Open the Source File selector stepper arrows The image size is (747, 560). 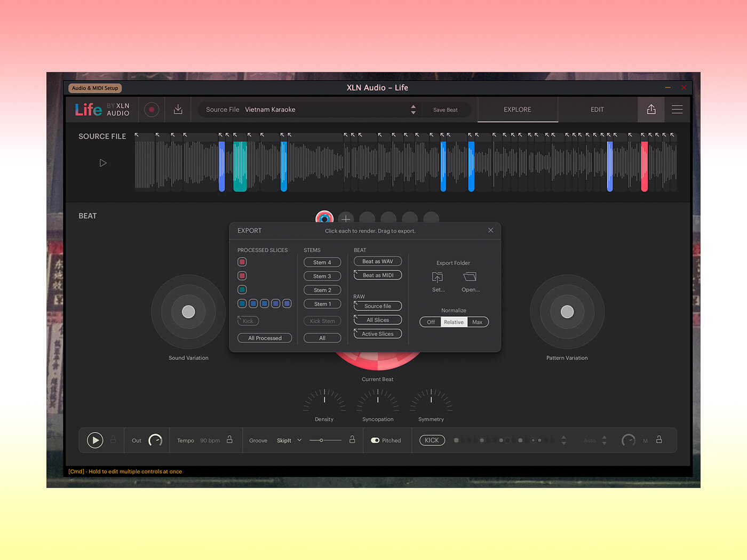[x=413, y=109]
